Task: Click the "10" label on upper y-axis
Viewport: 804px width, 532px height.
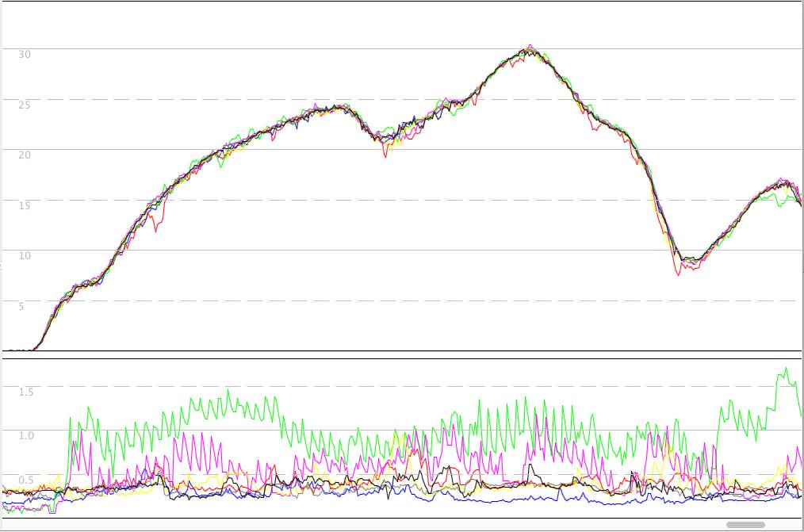Action: (25, 255)
